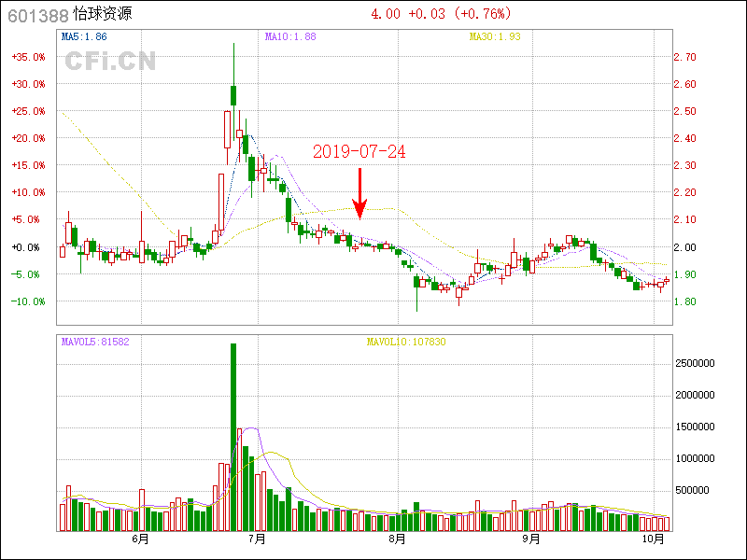Select the MAVOL5:81582 volume label
The image size is (747, 560).
(95, 342)
